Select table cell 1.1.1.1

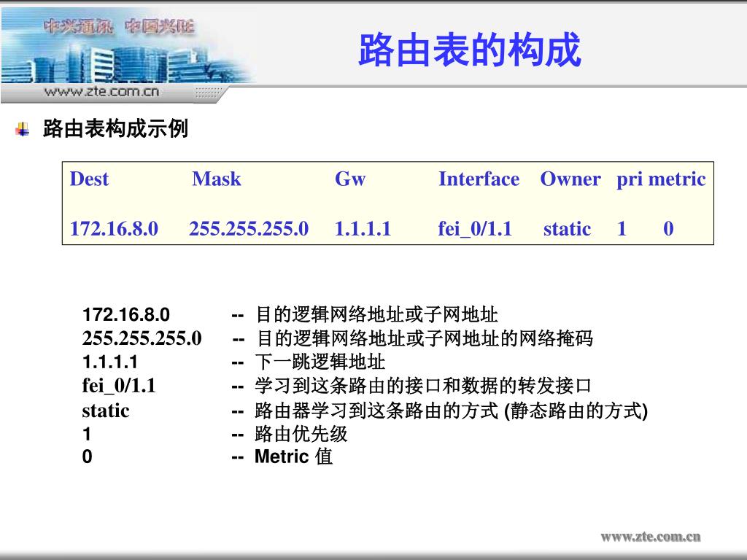[x=363, y=228]
